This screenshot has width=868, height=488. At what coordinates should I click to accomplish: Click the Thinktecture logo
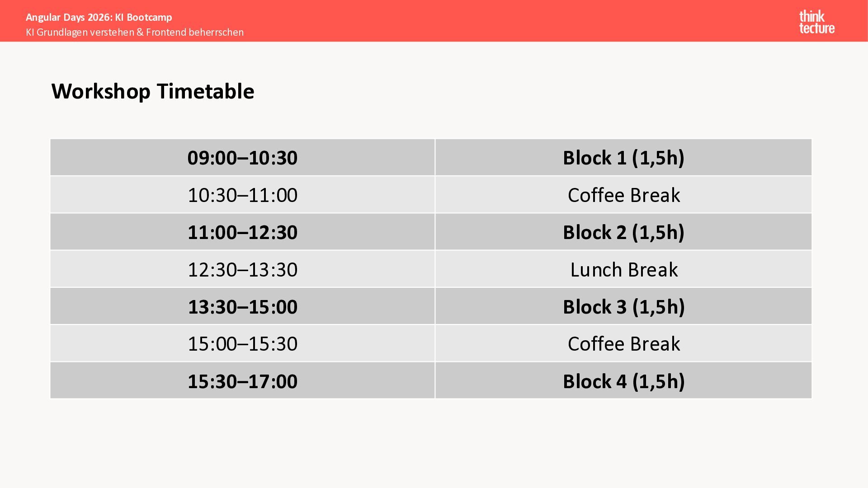[816, 22]
